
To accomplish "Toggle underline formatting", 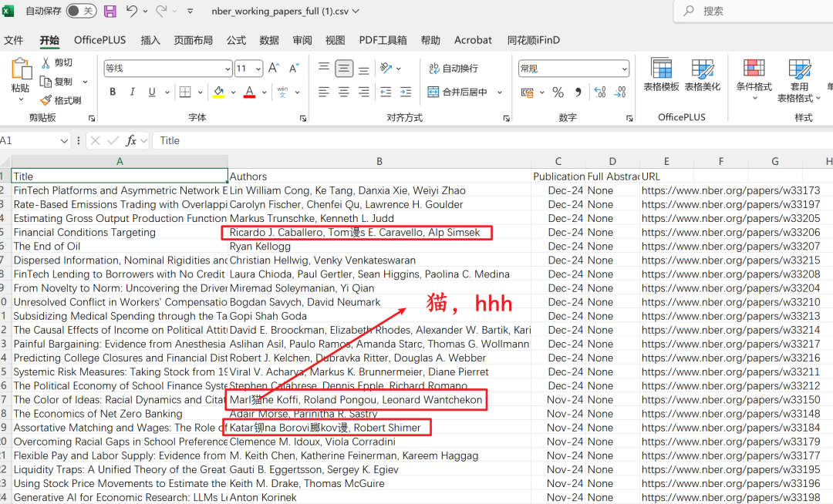I will pyautogui.click(x=152, y=92).
